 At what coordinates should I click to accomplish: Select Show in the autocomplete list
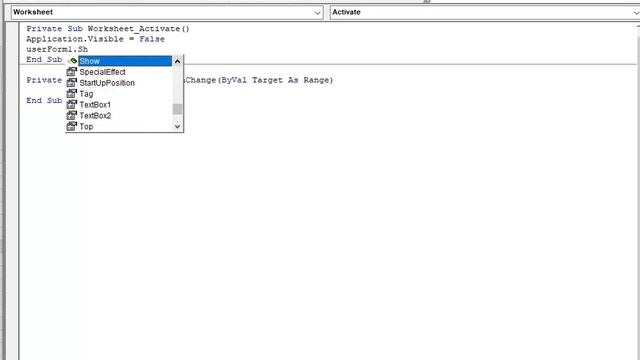click(x=125, y=61)
